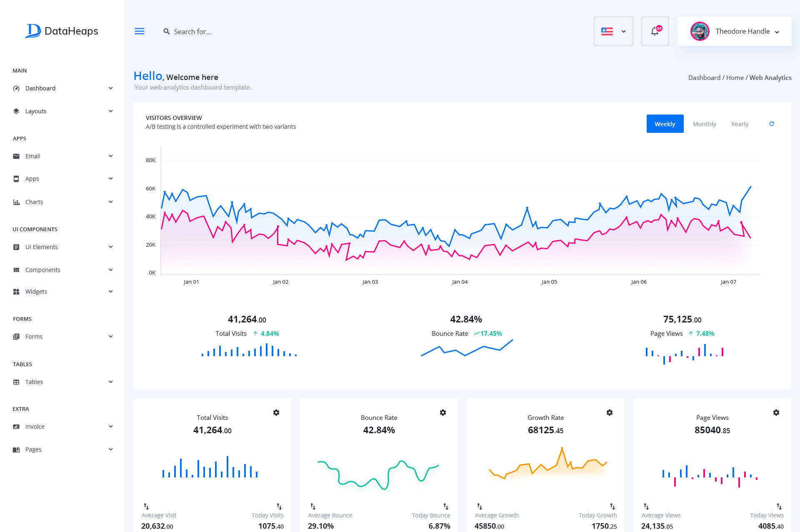Viewport: 800px width, 532px height.
Task: Expand the Dashboard sidebar menu
Action: [62, 88]
